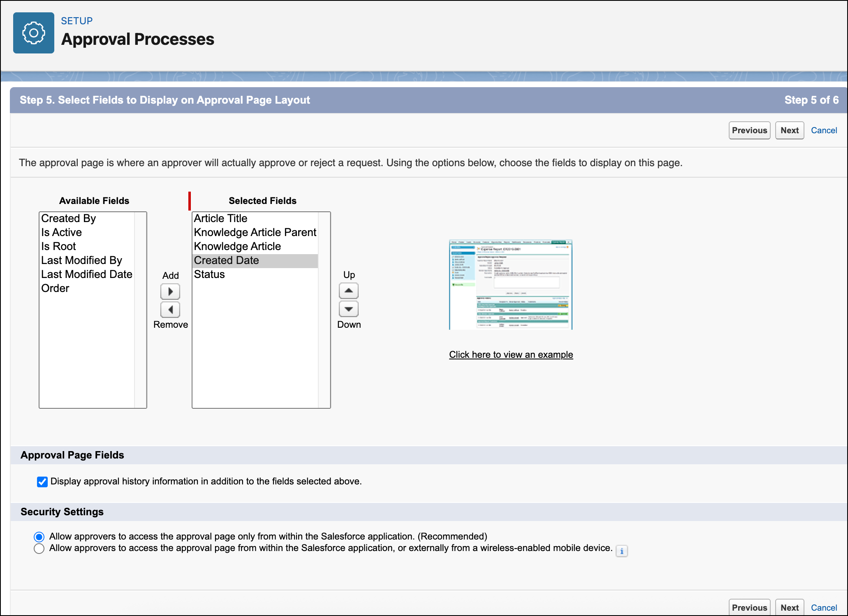Click the Add right-arrow button
This screenshot has width=848, height=616.
point(170,292)
